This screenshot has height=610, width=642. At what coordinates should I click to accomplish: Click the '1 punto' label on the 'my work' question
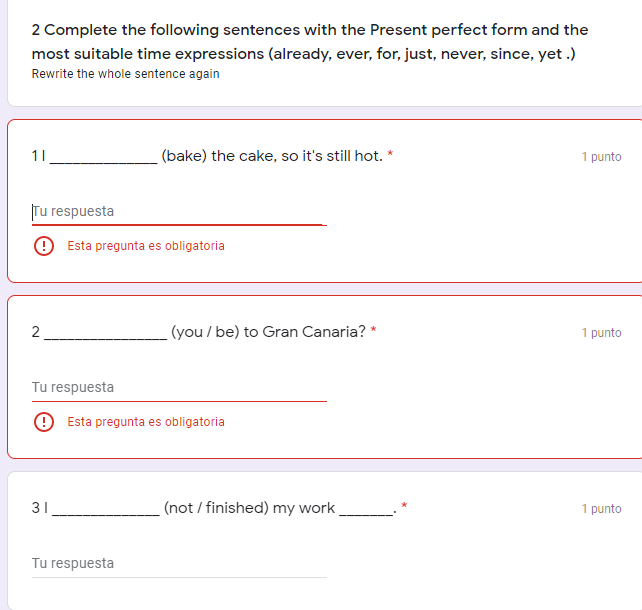[601, 509]
